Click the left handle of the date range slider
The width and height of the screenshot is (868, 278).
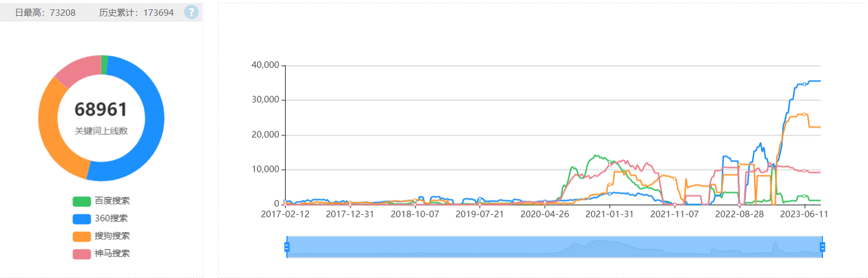pyautogui.click(x=286, y=247)
